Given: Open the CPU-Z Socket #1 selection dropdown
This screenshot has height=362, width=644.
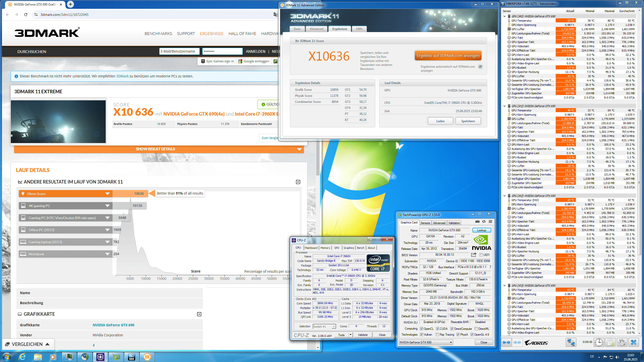Looking at the screenshot, I should coord(334,327).
